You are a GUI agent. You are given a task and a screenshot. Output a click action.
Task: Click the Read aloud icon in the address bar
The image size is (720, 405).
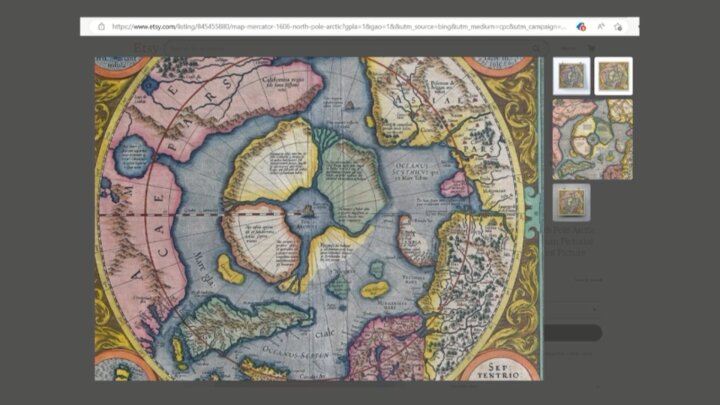click(601, 27)
